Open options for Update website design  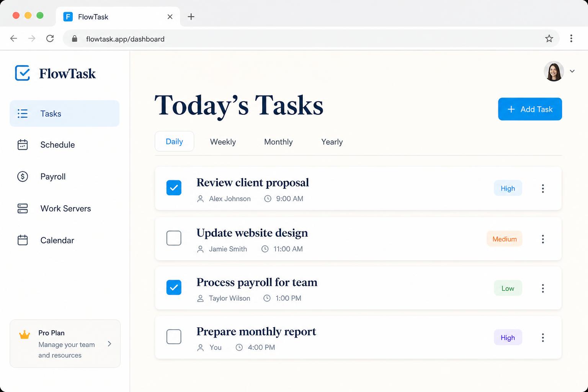543,239
